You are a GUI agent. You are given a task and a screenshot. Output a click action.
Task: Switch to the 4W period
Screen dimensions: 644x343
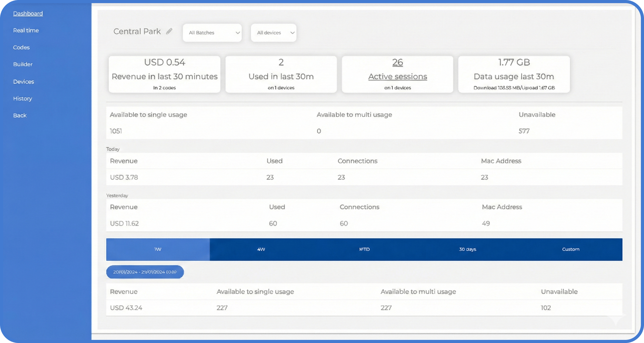pos(260,249)
